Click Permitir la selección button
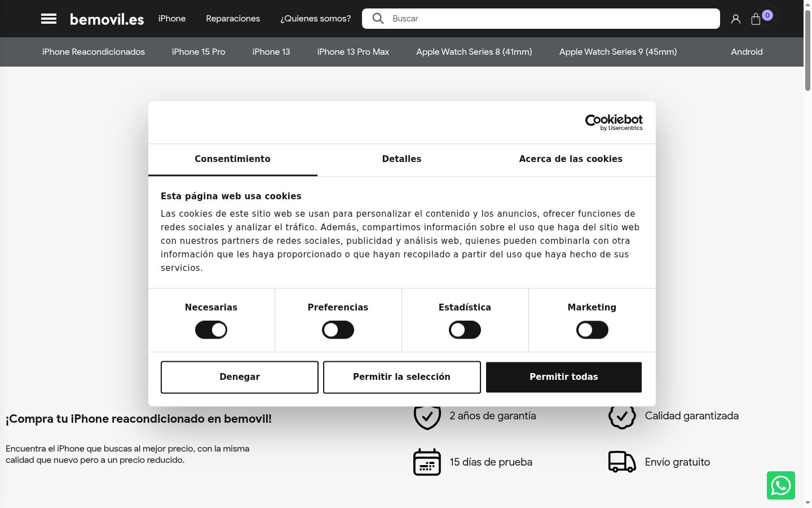The width and height of the screenshot is (812, 508). 401,377
